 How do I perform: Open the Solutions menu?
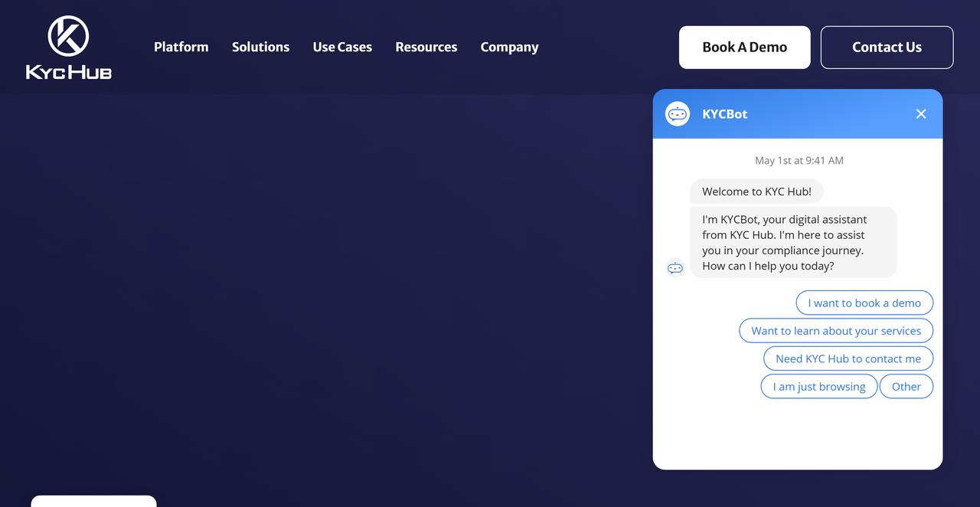(260, 47)
